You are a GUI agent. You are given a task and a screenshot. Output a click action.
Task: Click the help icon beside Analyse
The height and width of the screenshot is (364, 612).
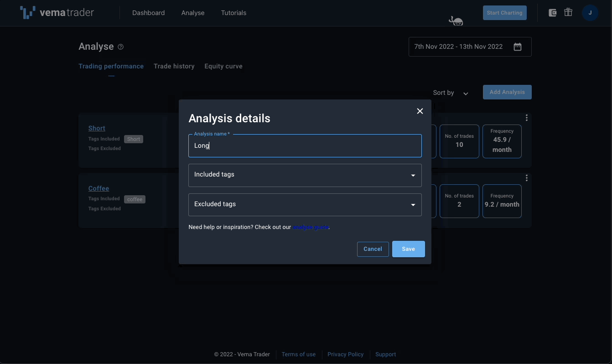click(x=120, y=47)
